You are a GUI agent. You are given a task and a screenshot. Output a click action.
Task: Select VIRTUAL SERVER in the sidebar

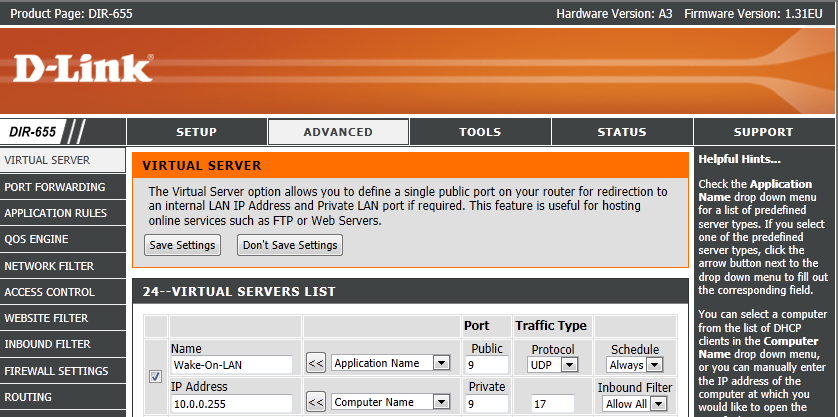63,160
